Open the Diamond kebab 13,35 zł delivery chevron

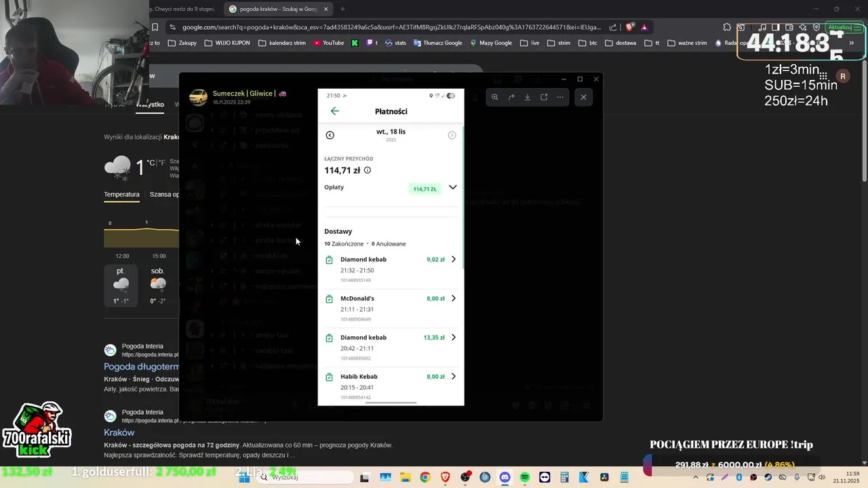[454, 338]
